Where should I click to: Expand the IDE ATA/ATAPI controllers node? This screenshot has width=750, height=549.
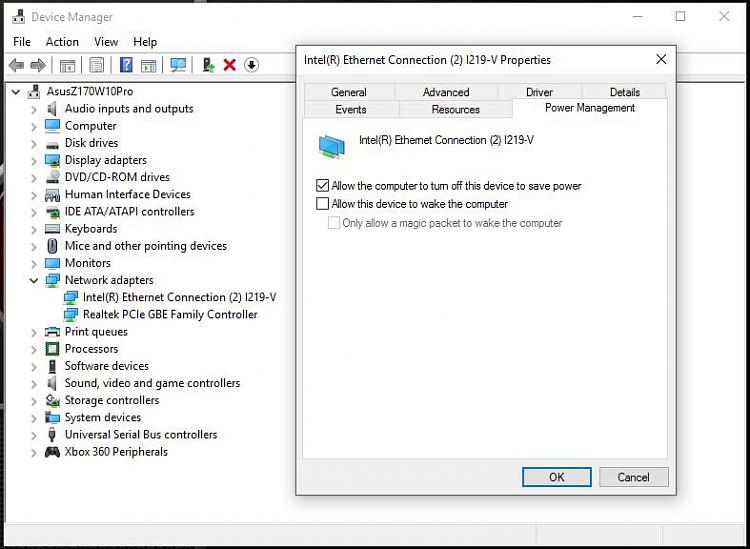point(33,212)
